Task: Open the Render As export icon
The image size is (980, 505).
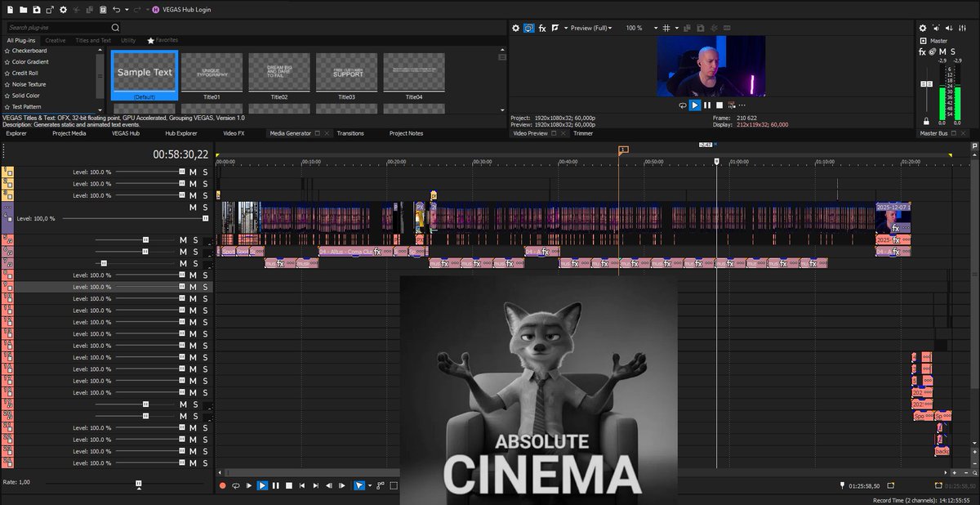Action: click(50, 9)
